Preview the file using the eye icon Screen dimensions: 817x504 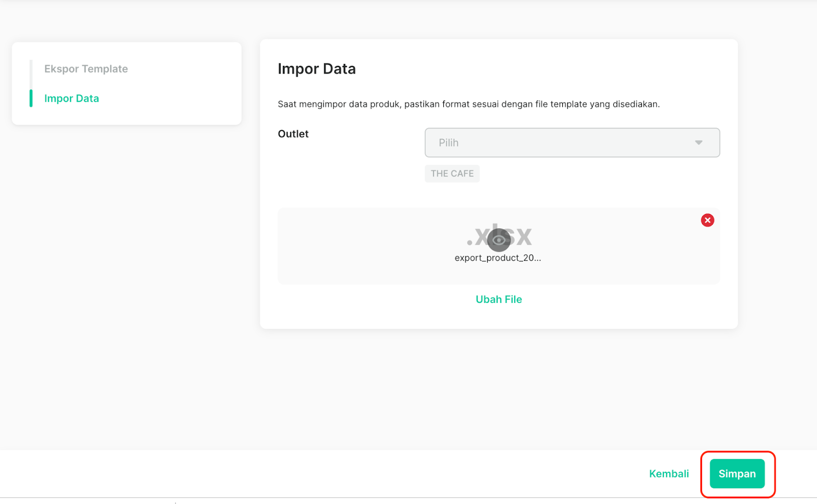tap(499, 240)
